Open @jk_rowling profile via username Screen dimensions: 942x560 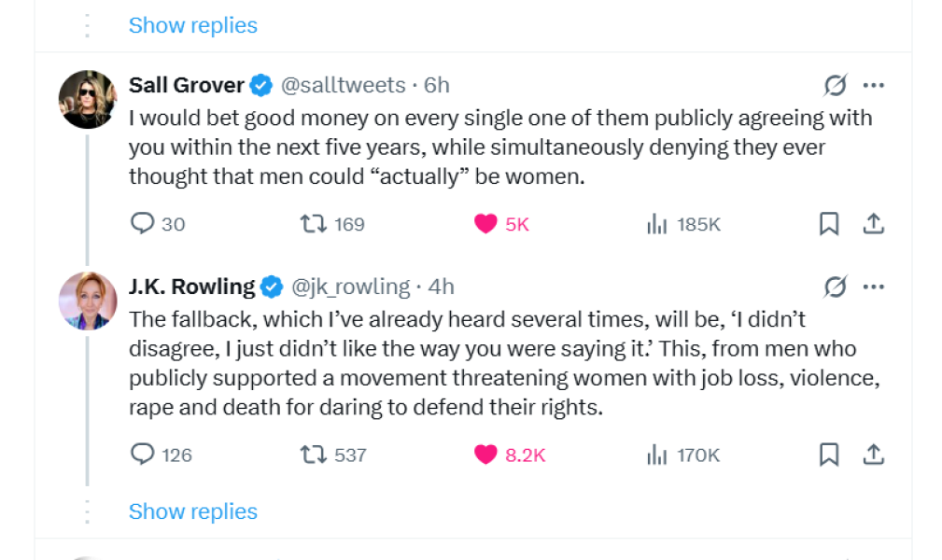[352, 287]
